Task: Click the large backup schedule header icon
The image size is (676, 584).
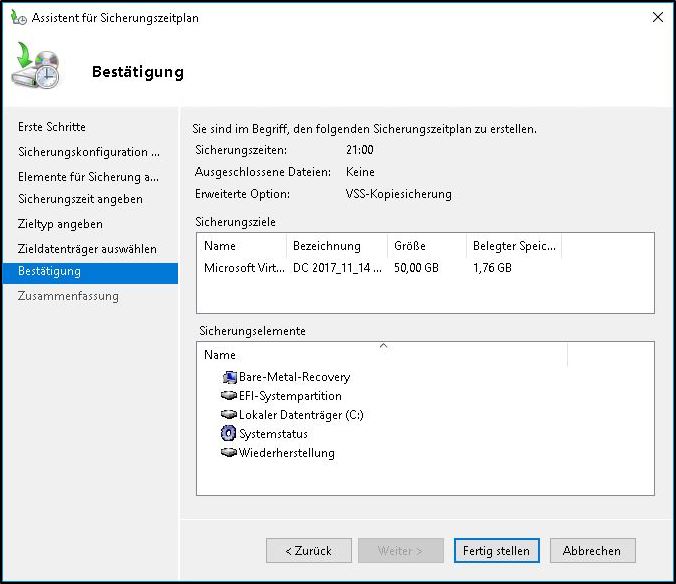Action: point(35,66)
